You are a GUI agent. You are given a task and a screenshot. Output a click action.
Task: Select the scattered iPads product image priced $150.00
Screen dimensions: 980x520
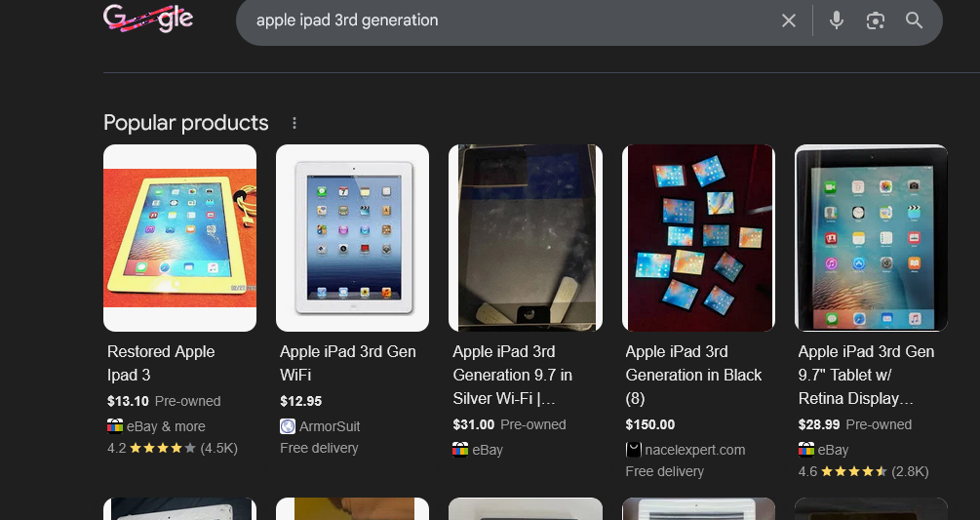pos(699,238)
